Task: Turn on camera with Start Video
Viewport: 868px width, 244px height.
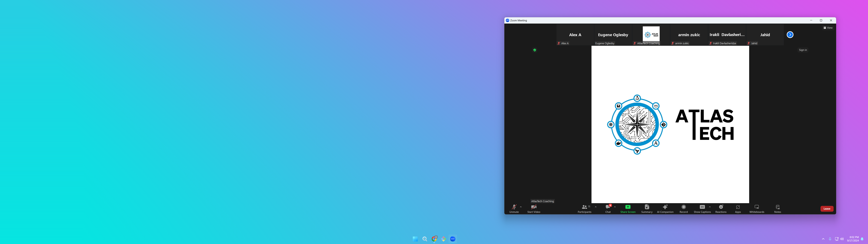Action: (533, 209)
